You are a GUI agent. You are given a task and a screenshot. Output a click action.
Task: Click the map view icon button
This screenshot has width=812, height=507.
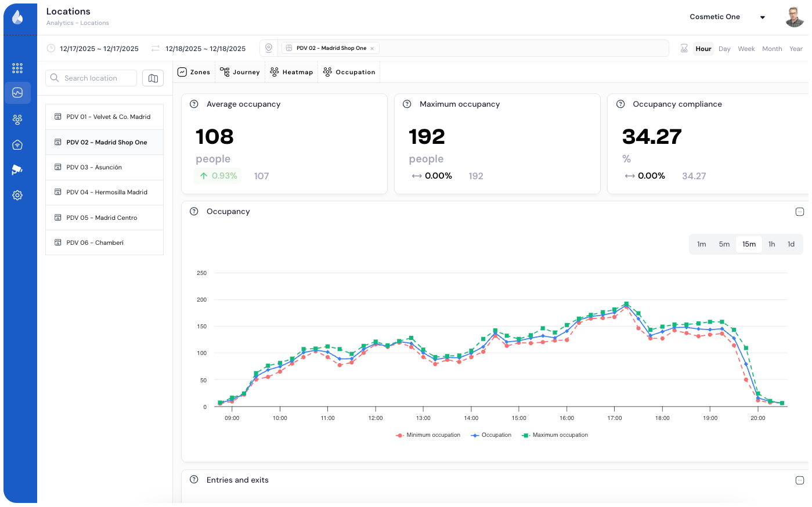[153, 78]
